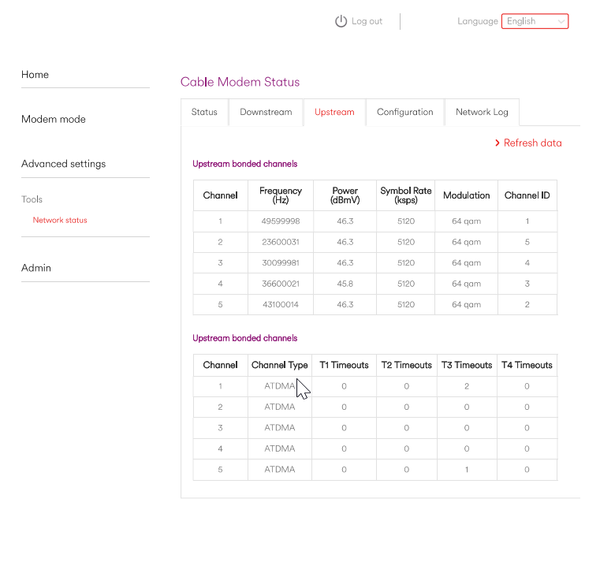Switch to the Status tab
Image resolution: width=600 pixels, height=565 pixels.
click(x=204, y=112)
